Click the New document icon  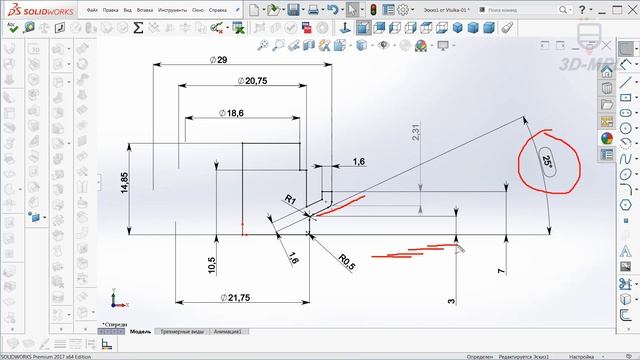(254, 10)
